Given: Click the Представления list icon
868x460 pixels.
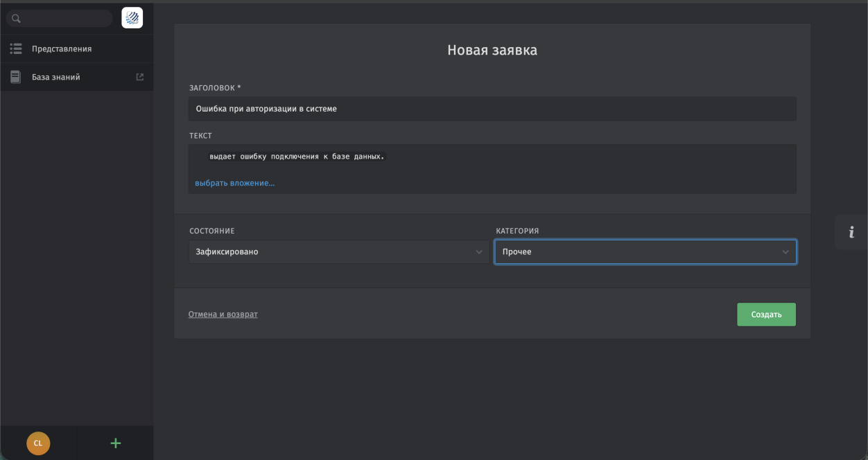Looking at the screenshot, I should point(16,49).
